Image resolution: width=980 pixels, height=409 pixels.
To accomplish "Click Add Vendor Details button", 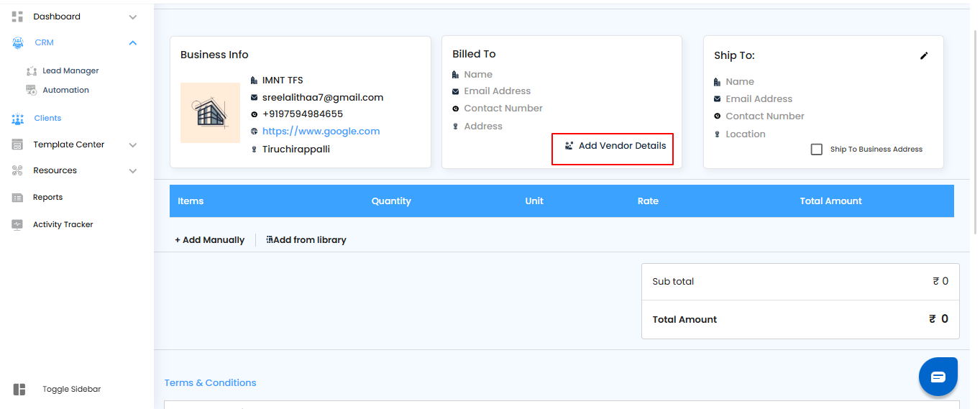I will (613, 149).
